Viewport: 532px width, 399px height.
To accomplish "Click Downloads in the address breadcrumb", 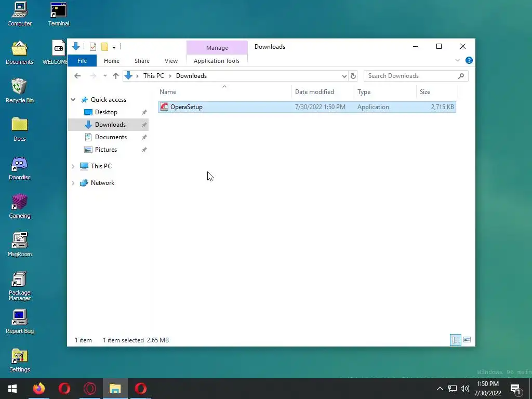I will coord(191,76).
